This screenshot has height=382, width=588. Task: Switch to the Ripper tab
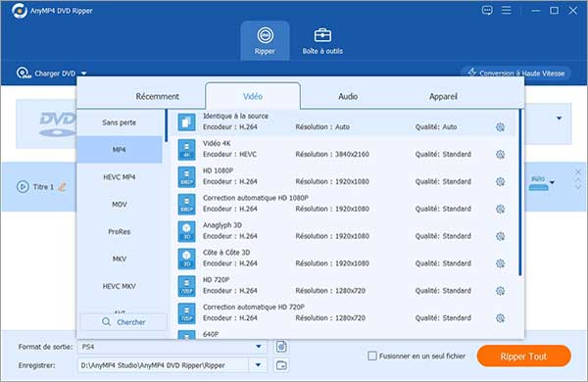[265, 41]
